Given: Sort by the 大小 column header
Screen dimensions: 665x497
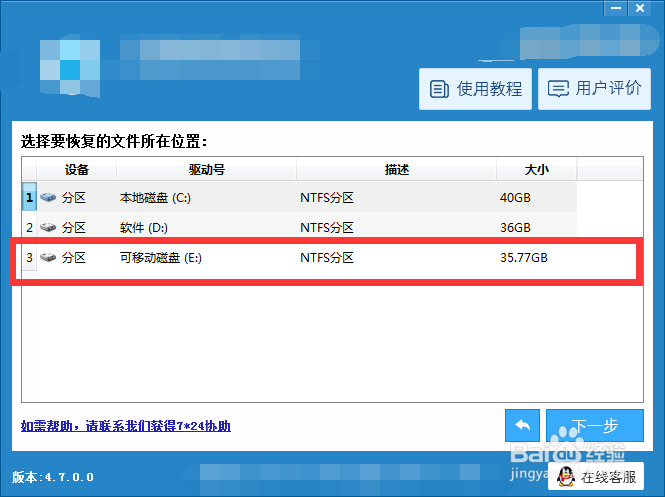Looking at the screenshot, I should click(536, 170).
